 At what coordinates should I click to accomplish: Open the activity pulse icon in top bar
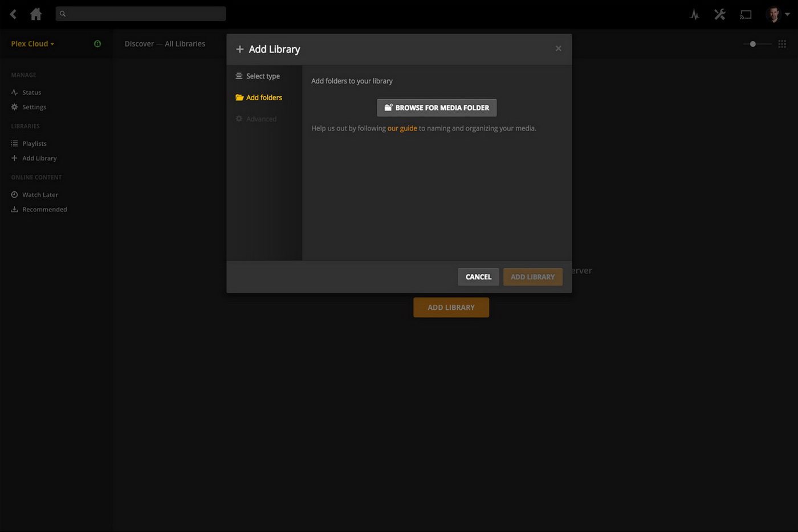694,14
